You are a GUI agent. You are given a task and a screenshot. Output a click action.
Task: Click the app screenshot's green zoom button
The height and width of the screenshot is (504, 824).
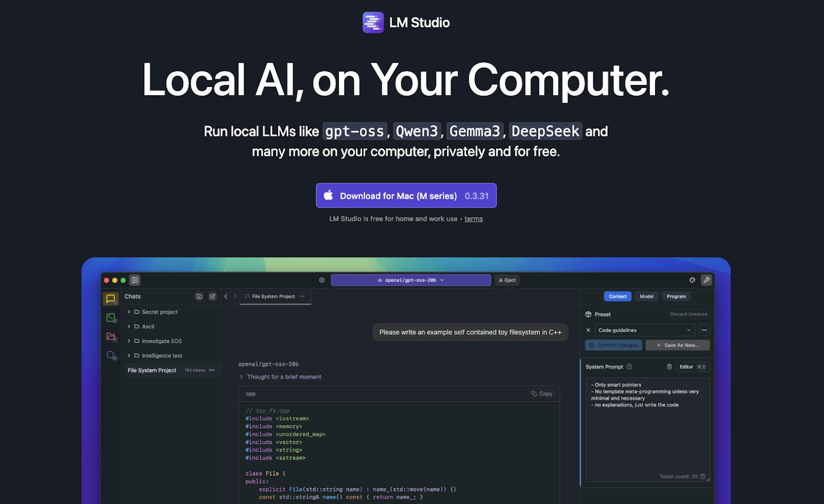pos(123,280)
